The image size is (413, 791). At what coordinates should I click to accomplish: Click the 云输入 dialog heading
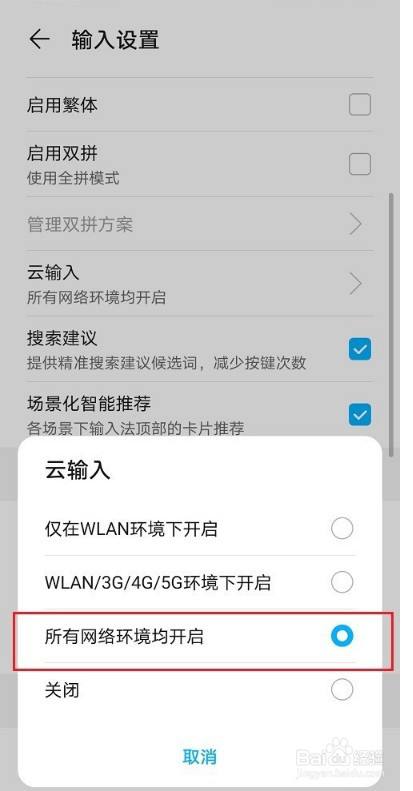pos(77,470)
